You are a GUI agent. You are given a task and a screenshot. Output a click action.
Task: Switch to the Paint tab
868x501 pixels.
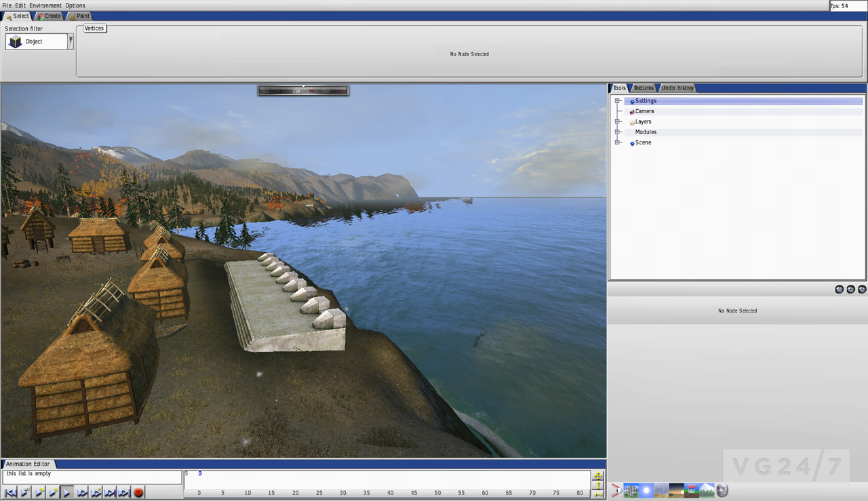[79, 16]
